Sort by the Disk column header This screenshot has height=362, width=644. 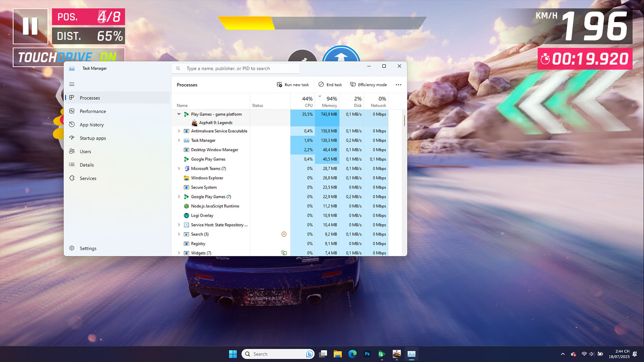pos(351,101)
